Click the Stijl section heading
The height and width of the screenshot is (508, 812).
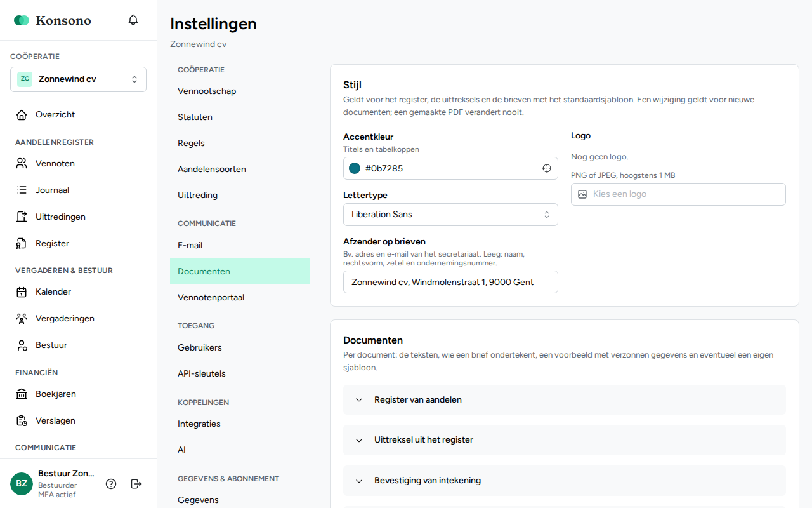[x=352, y=85]
